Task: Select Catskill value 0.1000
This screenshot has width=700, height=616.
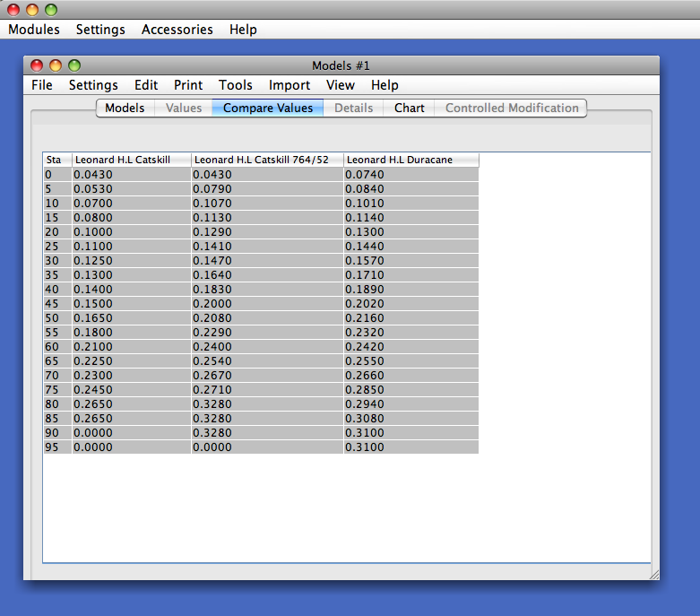Action: pos(132,232)
